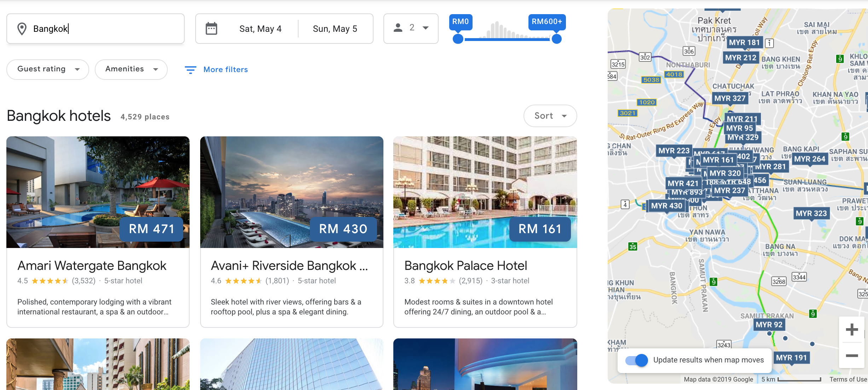Open Amari Watergate Bangkok hotel title

click(92, 266)
